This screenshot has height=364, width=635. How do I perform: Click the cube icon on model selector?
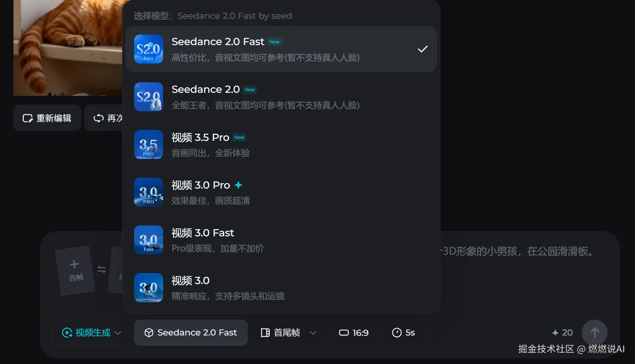[149, 332]
